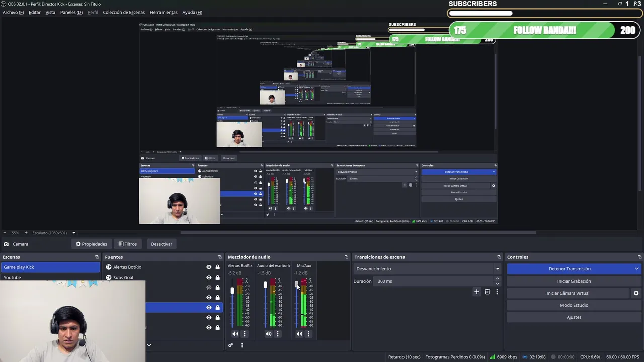Open the Vista menu
The image size is (644, 362).
point(50,12)
